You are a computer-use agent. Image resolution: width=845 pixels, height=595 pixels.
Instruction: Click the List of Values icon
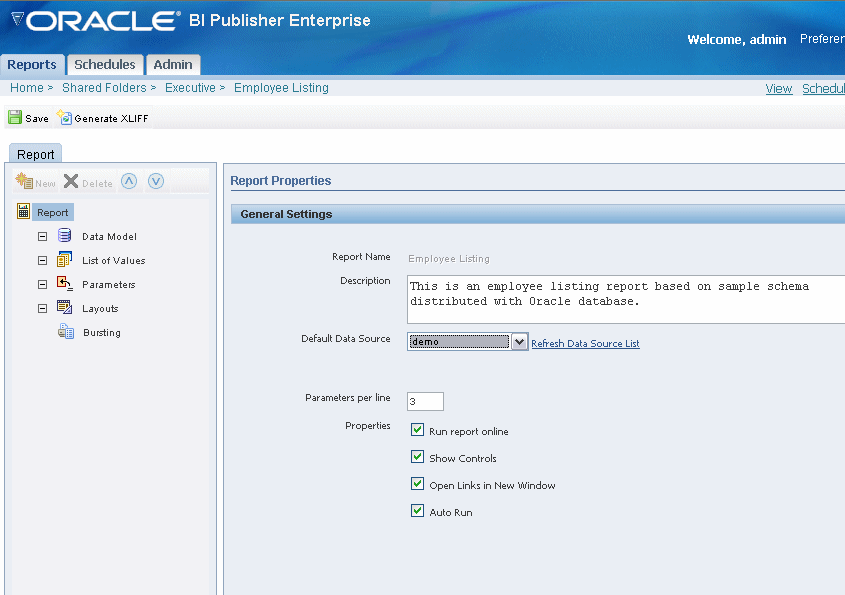click(x=64, y=259)
